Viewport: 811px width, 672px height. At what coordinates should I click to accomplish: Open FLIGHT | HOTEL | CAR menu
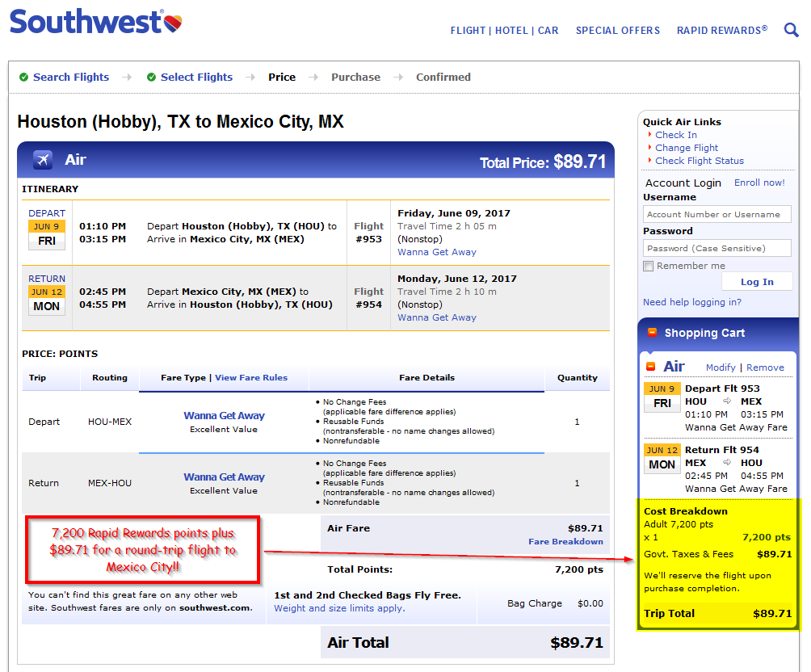504,31
